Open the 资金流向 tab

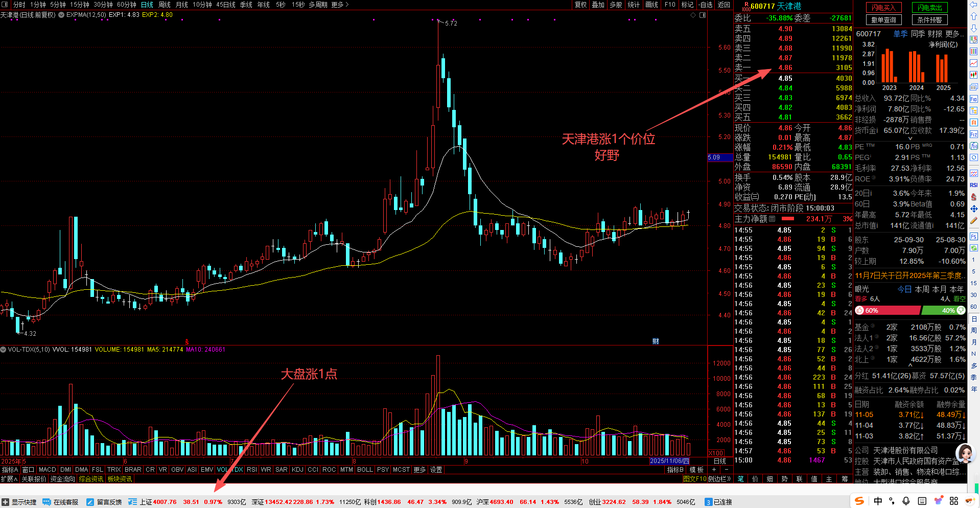[63, 479]
